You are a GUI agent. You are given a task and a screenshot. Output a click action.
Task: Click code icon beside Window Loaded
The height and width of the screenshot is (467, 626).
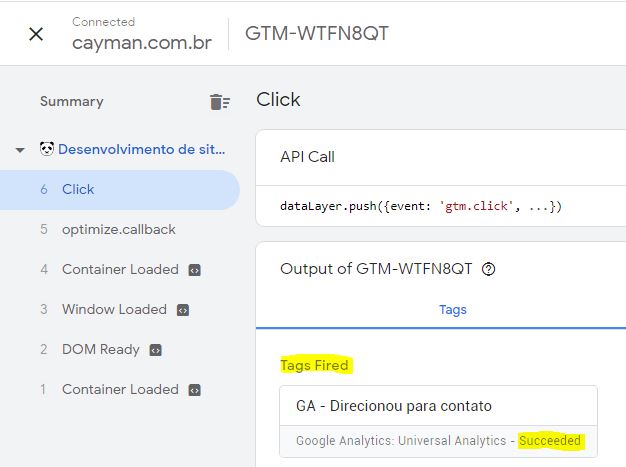coord(183,310)
